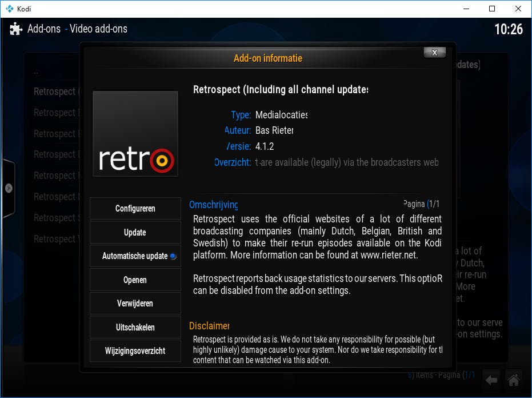Viewport: 532px width, 398px height.
Task: Select the parent folder '..' row
Action: tap(36, 73)
